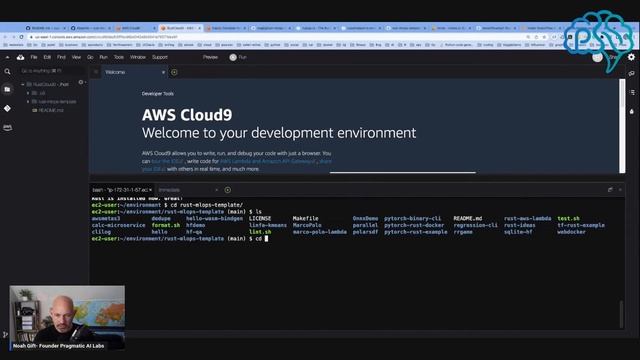The width and height of the screenshot is (640, 360).
Task: Open the Collaborate panel icon on right
Action: (x=632, y=74)
